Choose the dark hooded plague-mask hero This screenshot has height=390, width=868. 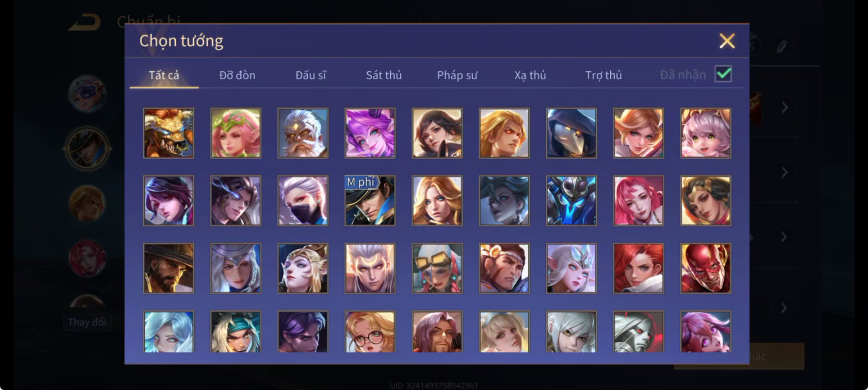point(572,133)
